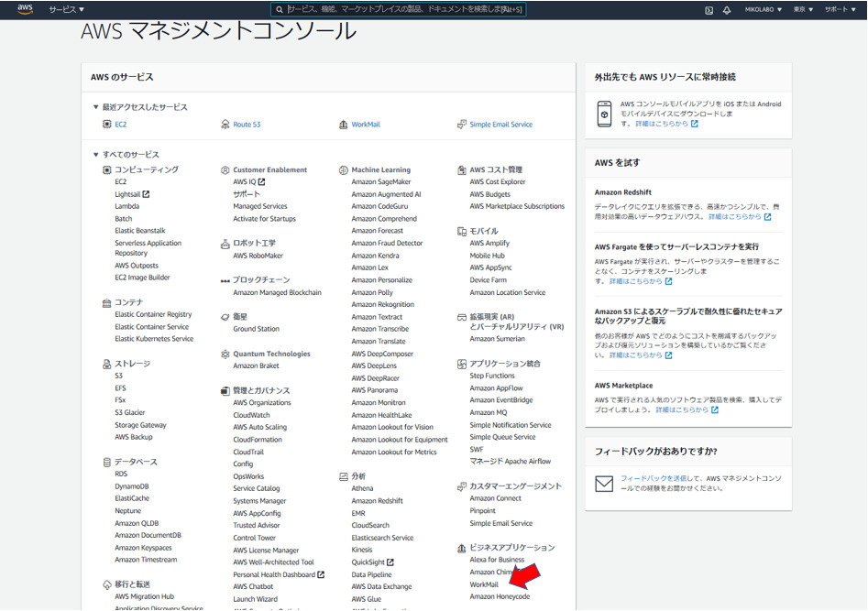Click the 衛星 category icon
The height and width of the screenshot is (611, 868).
click(x=225, y=317)
